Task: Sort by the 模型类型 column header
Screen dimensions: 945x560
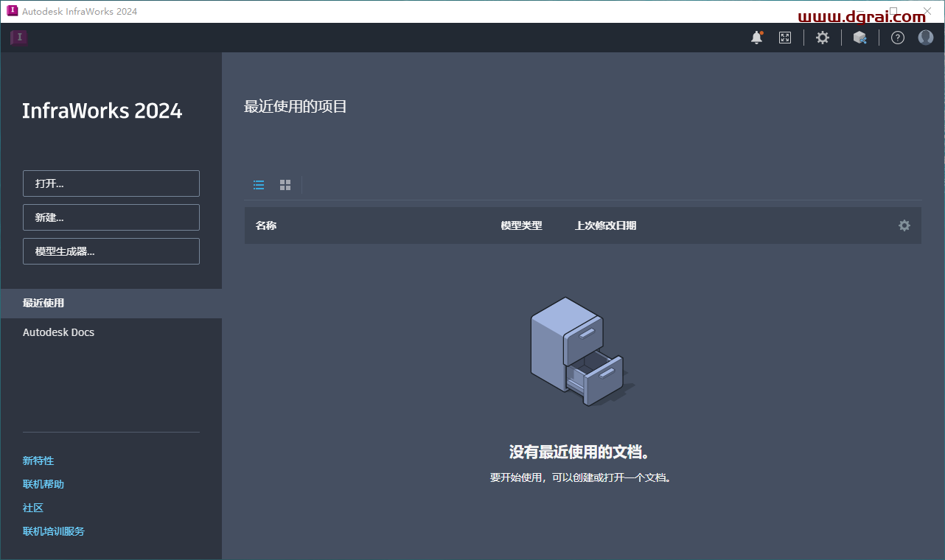Action: tap(521, 225)
